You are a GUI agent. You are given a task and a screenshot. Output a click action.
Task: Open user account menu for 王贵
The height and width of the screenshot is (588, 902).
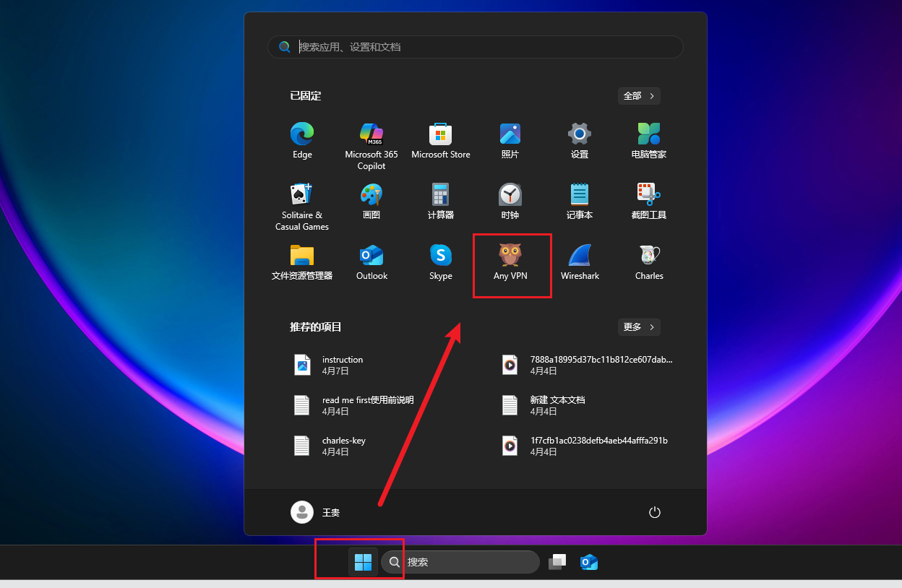pyautogui.click(x=316, y=512)
